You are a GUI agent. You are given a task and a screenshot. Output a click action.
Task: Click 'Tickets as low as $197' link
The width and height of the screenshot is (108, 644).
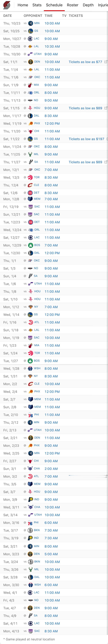click(86, 139)
